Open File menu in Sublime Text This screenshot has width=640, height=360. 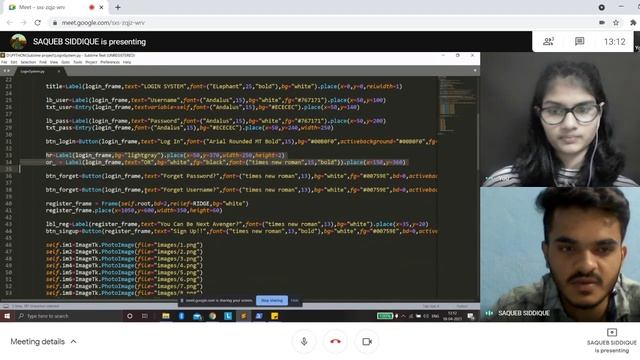(x=4, y=62)
